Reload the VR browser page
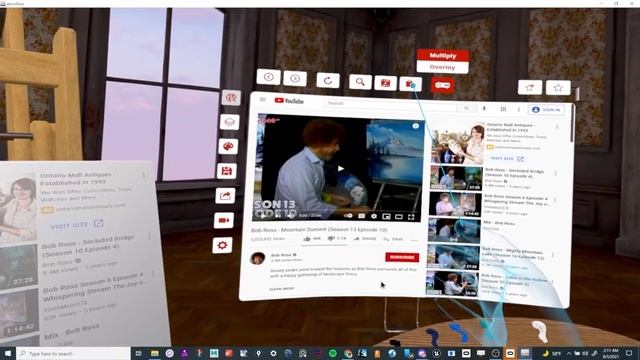Screen dimensions: 640x360 328,80
